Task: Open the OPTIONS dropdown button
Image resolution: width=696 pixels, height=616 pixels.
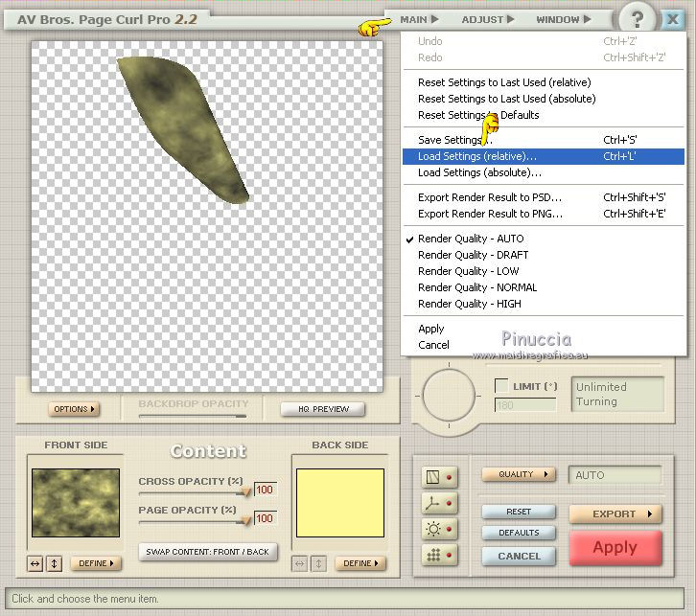Action: [74, 409]
